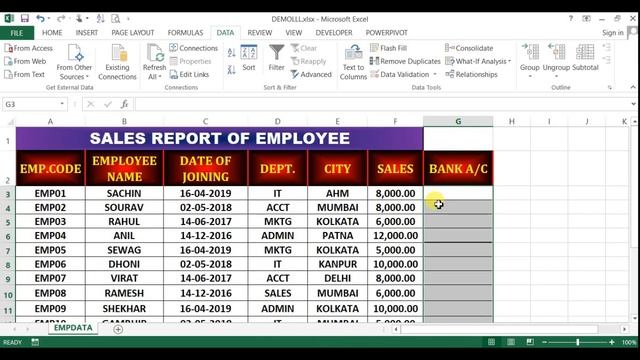This screenshot has height=360, width=640.
Task: Add a new sheet with plus icon
Action: (x=118, y=329)
